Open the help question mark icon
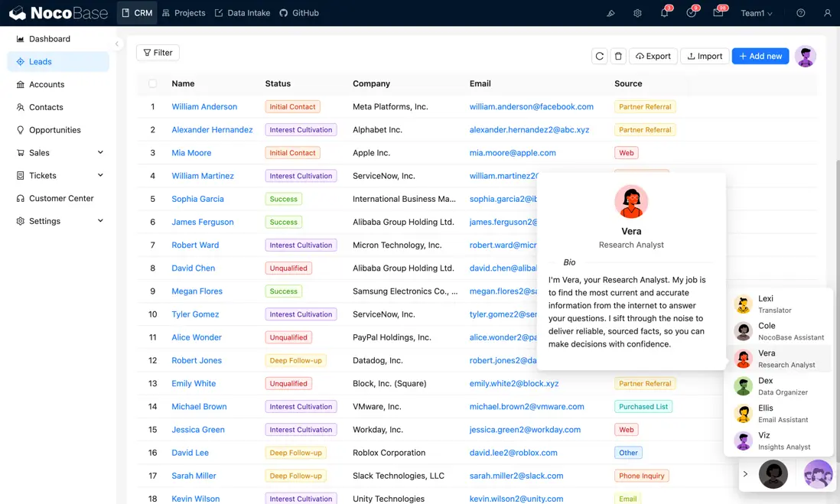This screenshot has width=840, height=504. pos(800,13)
